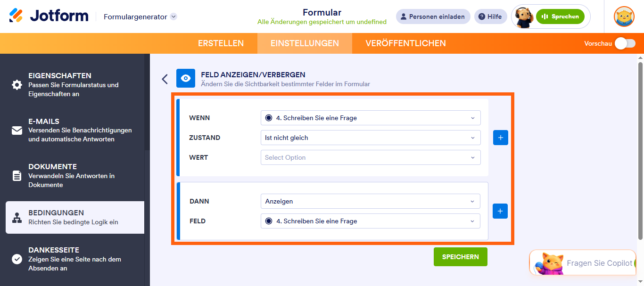Switch to the ERSTELLEN tab
Viewport: 644px width, 286px height.
tap(221, 43)
